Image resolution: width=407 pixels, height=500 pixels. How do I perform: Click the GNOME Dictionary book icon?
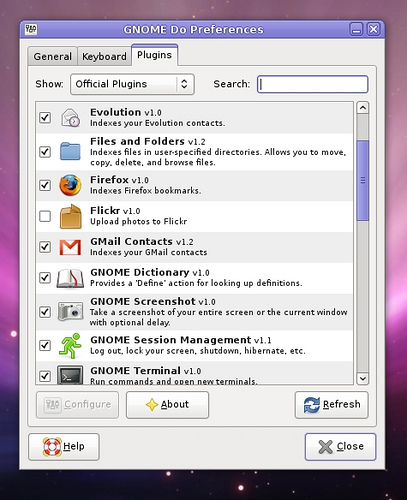[x=70, y=278]
